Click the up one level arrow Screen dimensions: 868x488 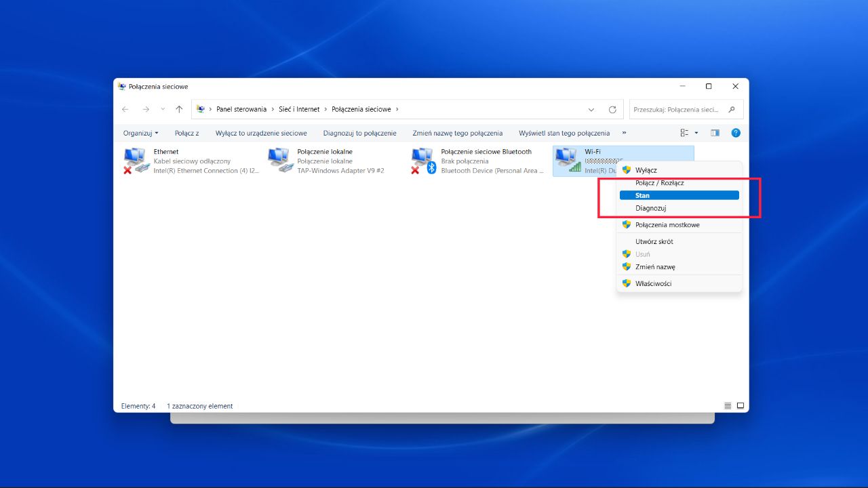(178, 109)
